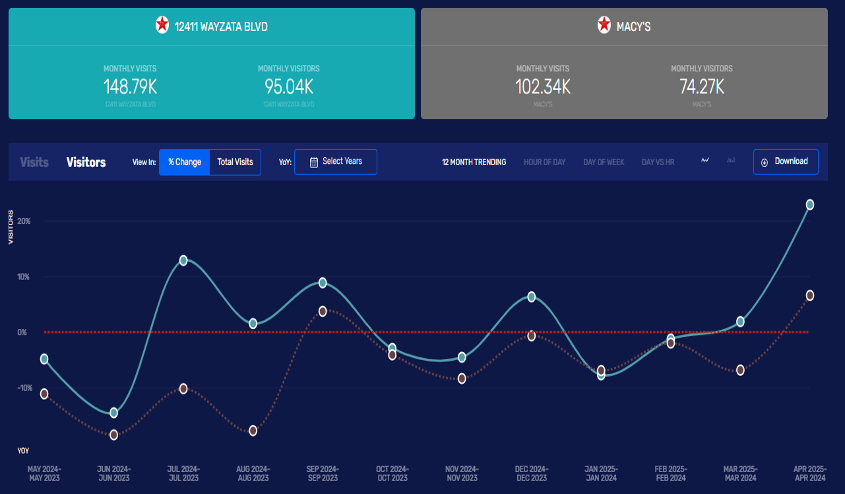Open the Select Years YoY dropdown
845x494 pixels.
(x=336, y=162)
